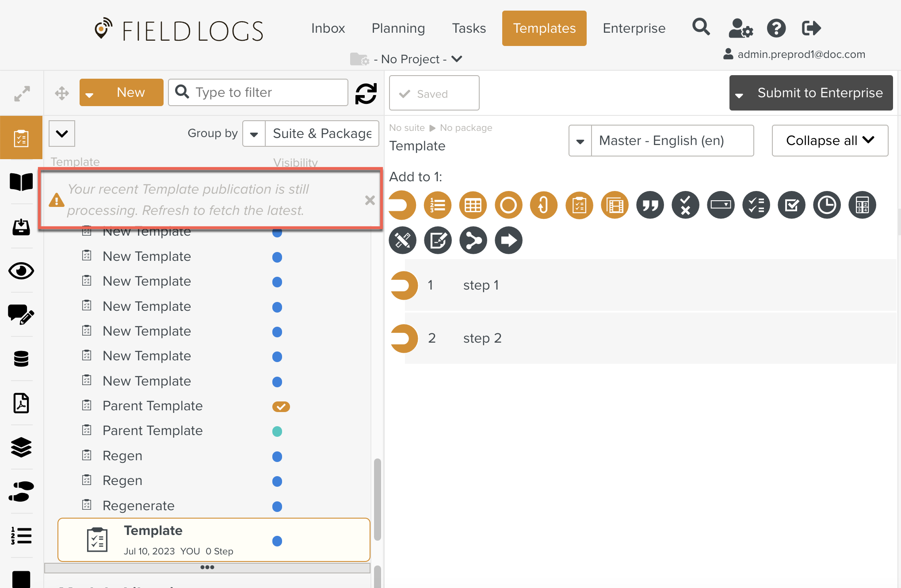Click the logout icon in header
The width and height of the screenshot is (901, 588).
click(811, 28)
